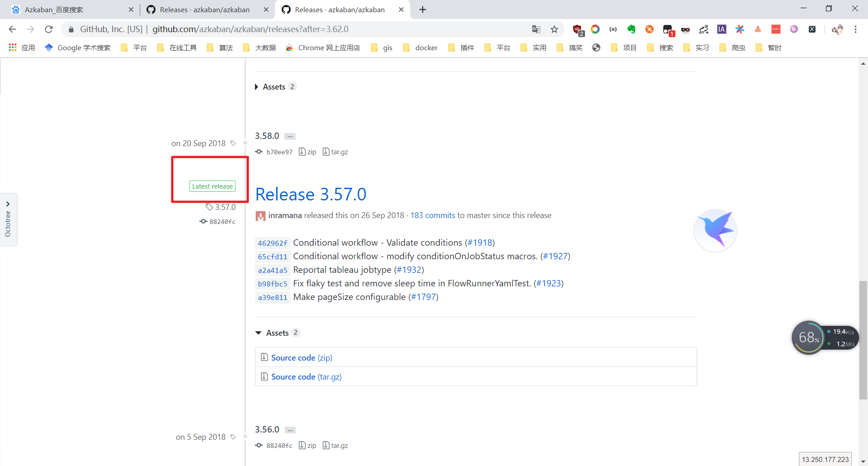Screen dimensions: 868x466
Task: Focus the address bar URL
Action: 250,29
